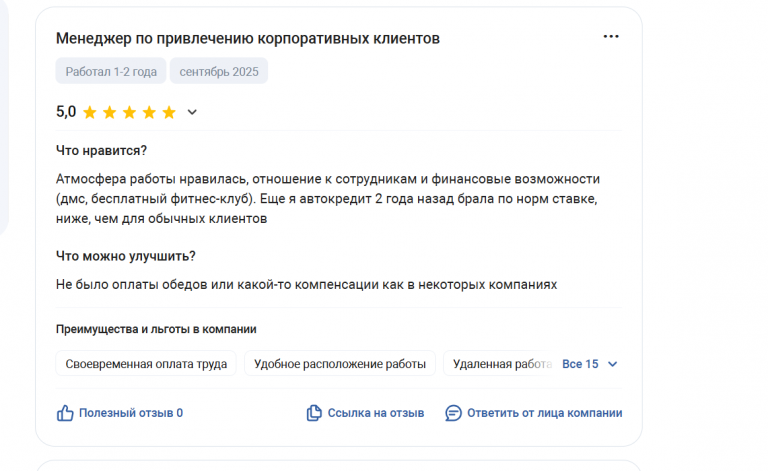
Task: Click Ответить от лица компании
Action: pos(545,413)
